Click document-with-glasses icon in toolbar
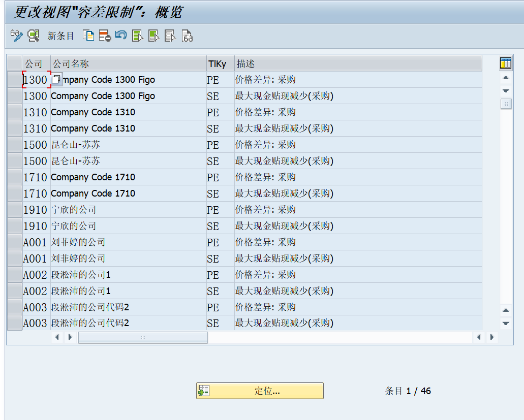 (187, 36)
